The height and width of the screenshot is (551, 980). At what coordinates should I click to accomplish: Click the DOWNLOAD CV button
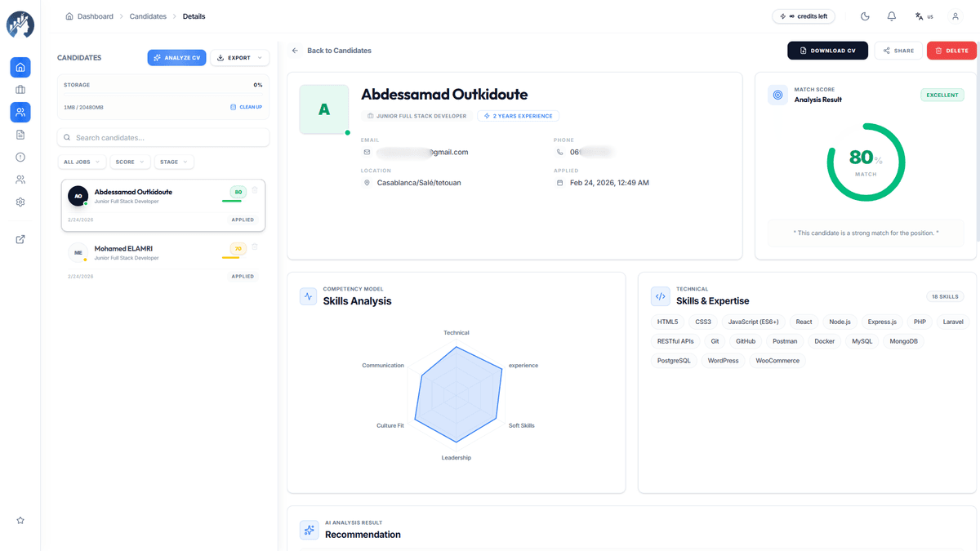(827, 50)
